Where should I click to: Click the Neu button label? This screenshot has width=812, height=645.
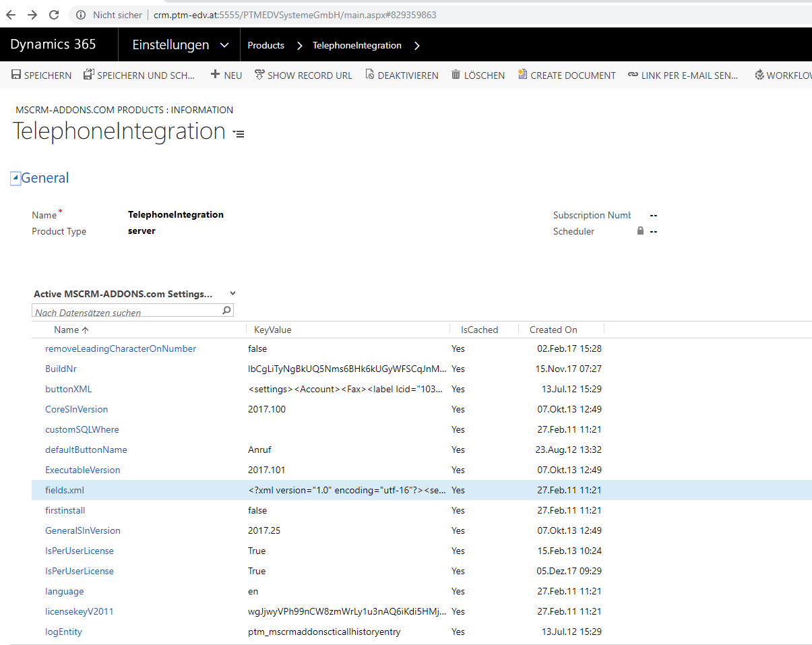click(233, 75)
